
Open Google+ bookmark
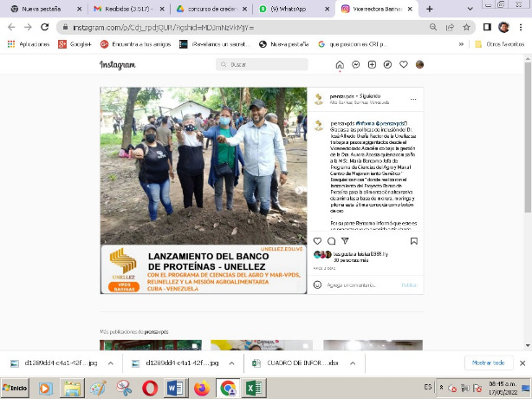click(x=75, y=44)
